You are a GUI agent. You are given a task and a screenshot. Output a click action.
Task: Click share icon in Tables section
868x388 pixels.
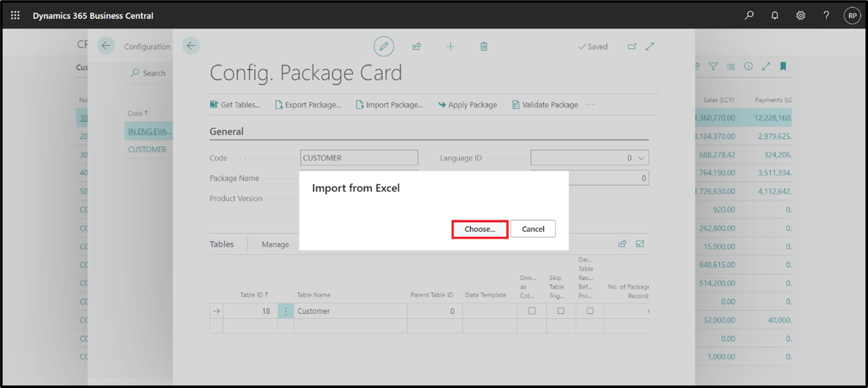point(622,244)
